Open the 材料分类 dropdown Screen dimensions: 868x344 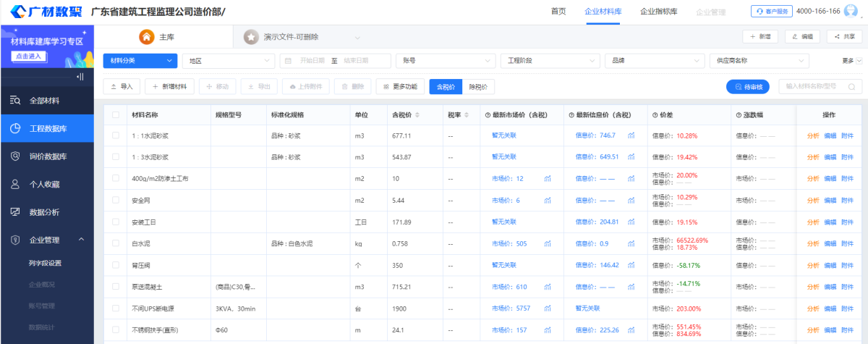point(140,61)
